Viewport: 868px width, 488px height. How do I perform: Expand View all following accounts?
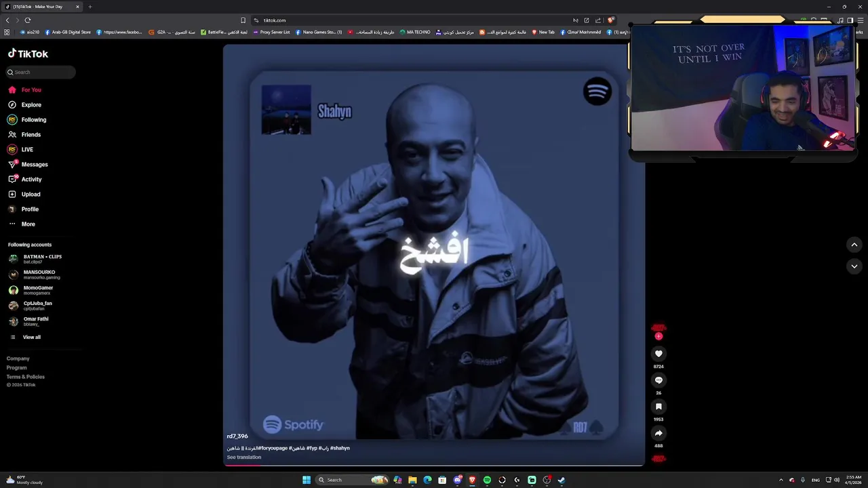tap(25, 337)
